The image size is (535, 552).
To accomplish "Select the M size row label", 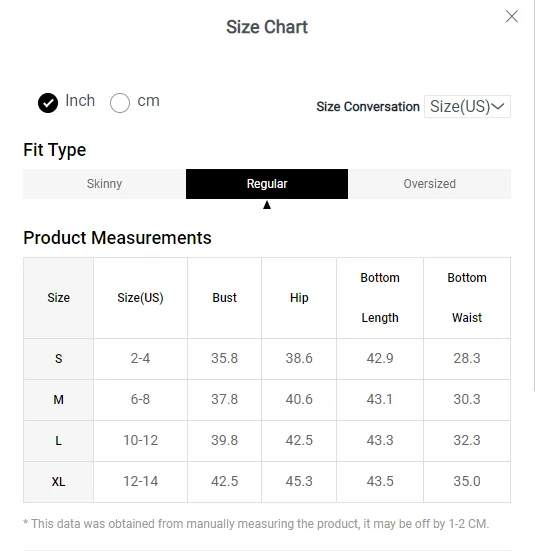I will tap(58, 400).
